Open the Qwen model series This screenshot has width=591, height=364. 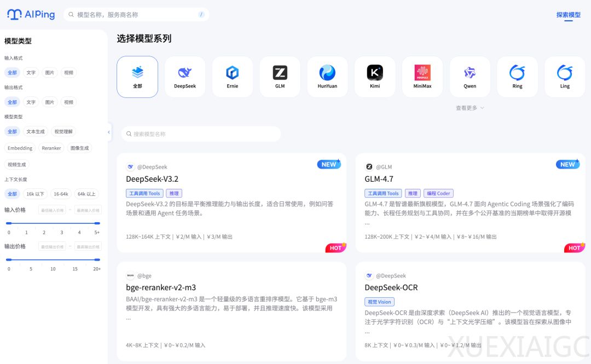pyautogui.click(x=470, y=76)
